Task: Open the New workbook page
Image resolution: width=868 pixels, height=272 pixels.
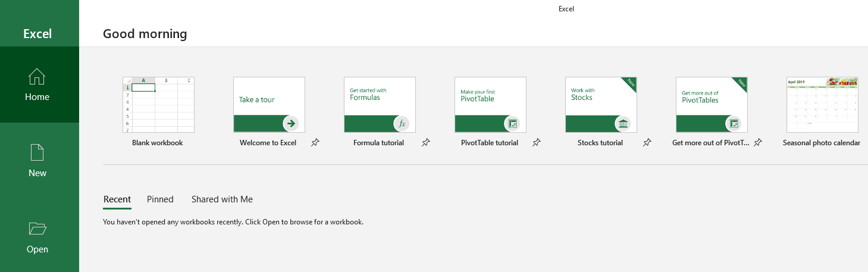Action: 39,161
